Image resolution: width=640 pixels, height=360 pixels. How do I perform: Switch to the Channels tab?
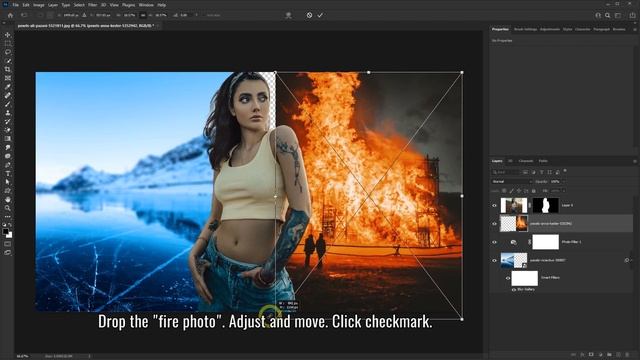click(x=526, y=161)
